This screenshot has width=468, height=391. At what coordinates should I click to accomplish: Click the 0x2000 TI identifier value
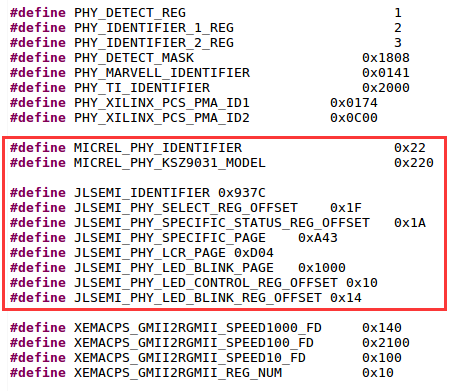(386, 88)
